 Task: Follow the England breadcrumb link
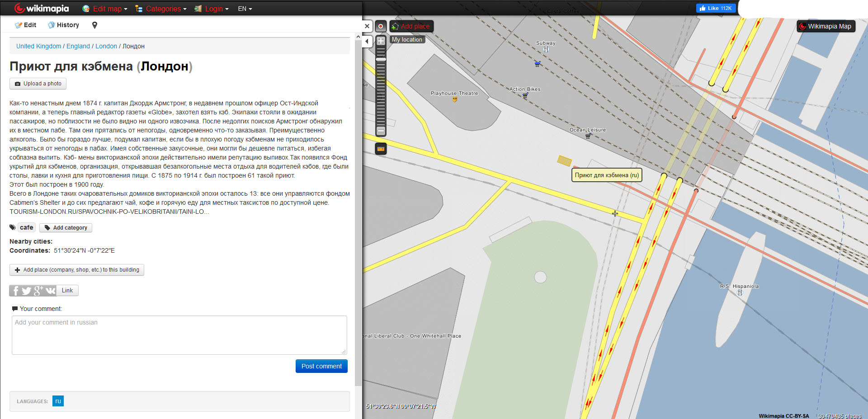(x=78, y=46)
